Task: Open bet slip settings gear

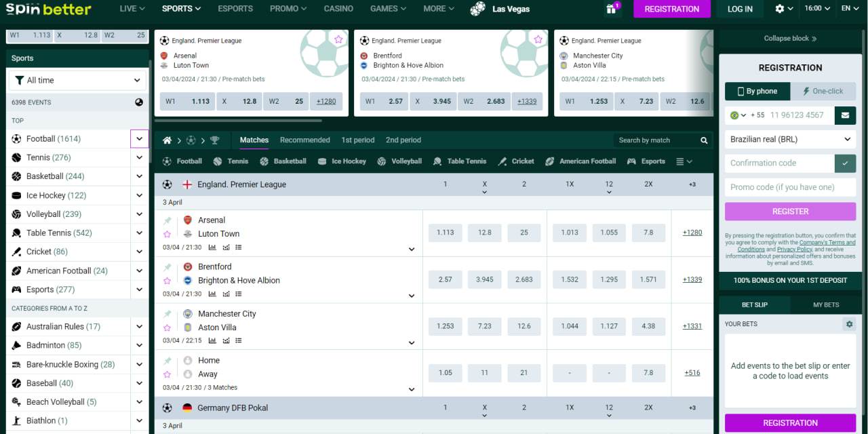Action: pos(849,324)
